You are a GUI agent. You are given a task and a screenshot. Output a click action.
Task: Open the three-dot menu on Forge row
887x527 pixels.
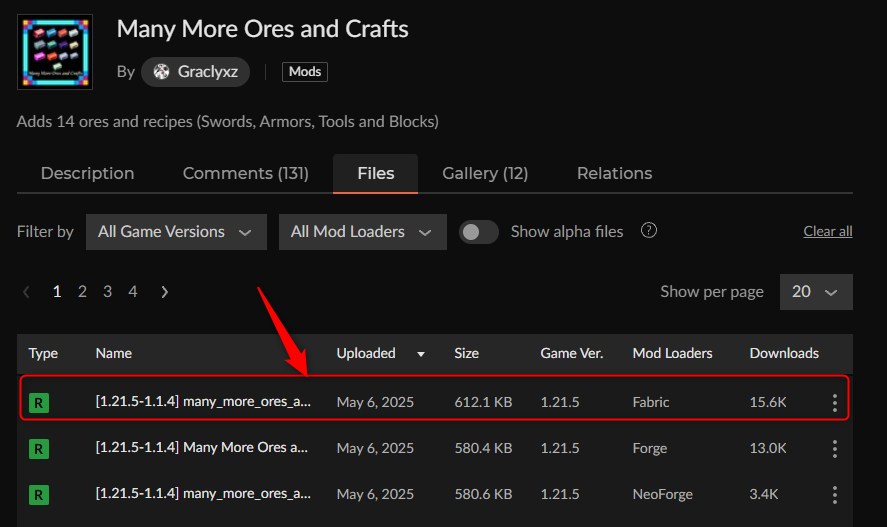pos(834,449)
